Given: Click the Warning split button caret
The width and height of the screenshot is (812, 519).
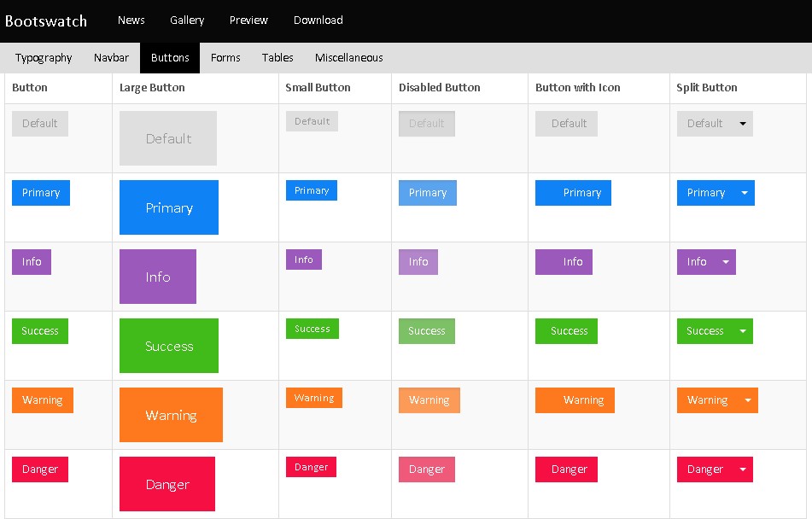Looking at the screenshot, I should pos(748,400).
